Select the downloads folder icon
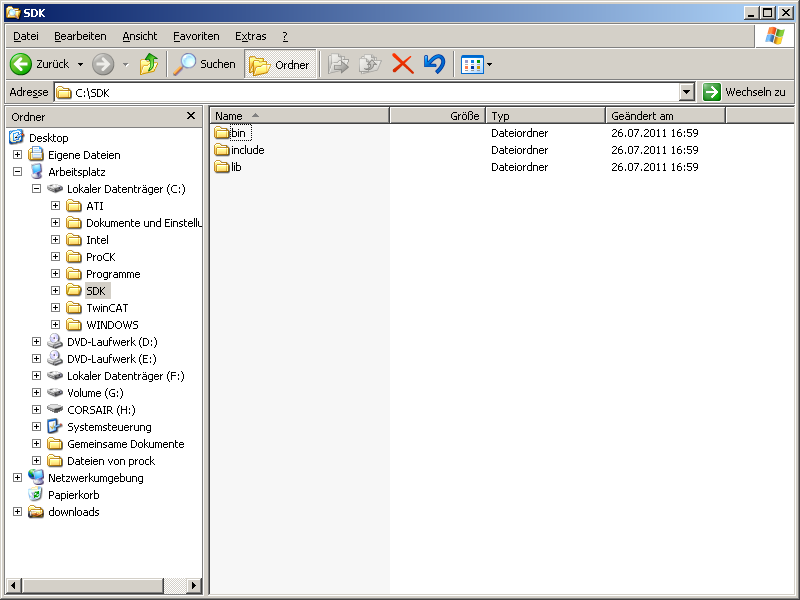 click(x=36, y=512)
